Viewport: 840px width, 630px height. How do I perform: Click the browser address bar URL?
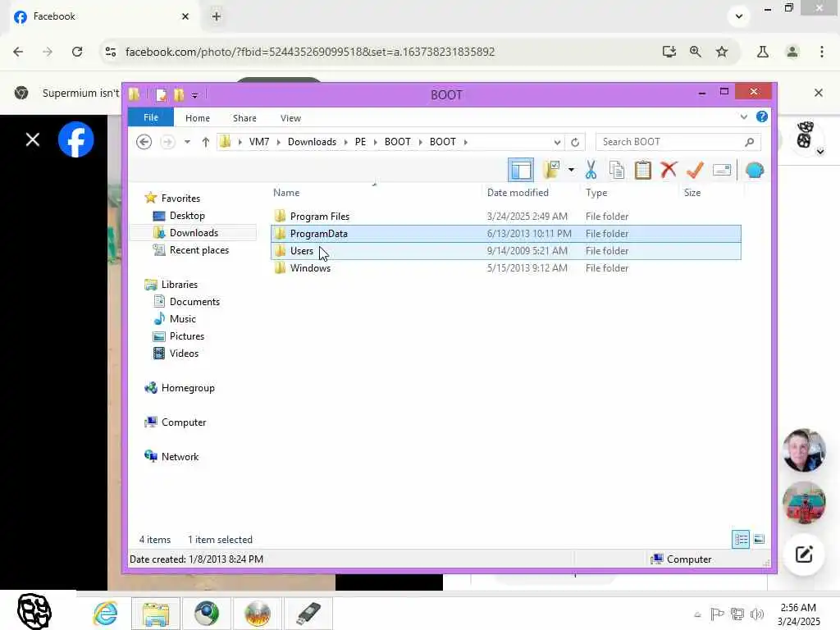tap(309, 52)
